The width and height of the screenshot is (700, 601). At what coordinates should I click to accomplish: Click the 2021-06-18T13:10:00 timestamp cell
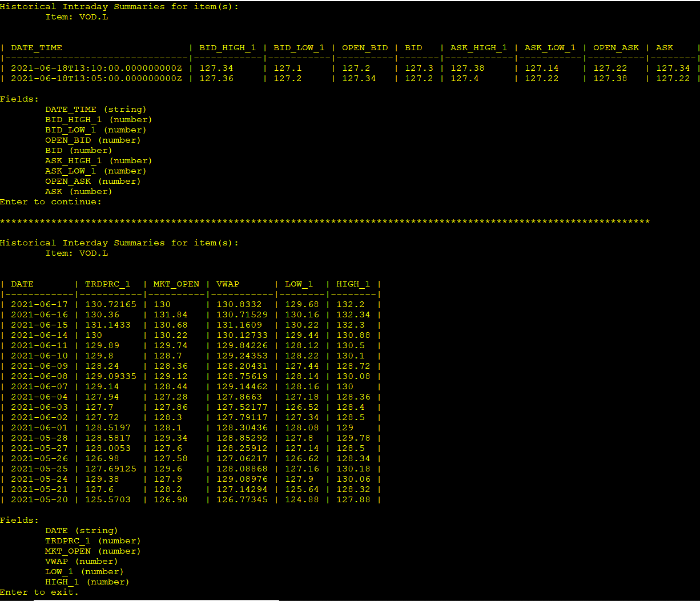point(96,68)
